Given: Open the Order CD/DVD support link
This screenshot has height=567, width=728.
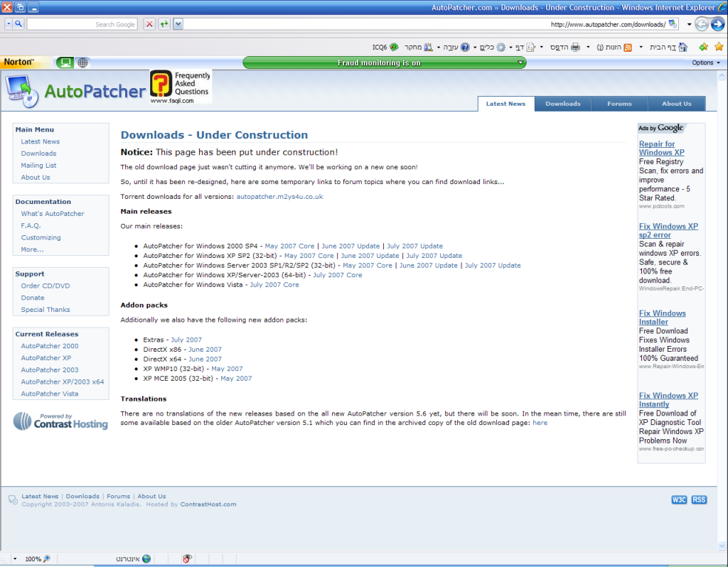Looking at the screenshot, I should [45, 286].
